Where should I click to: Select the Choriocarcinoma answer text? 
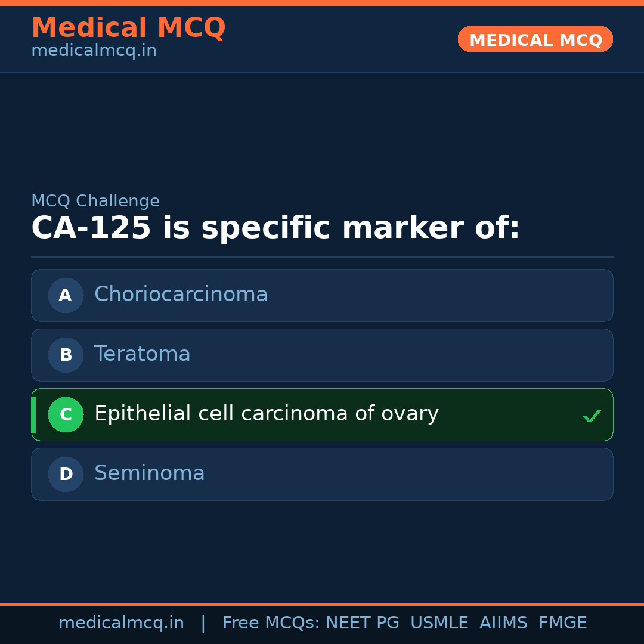click(x=181, y=295)
